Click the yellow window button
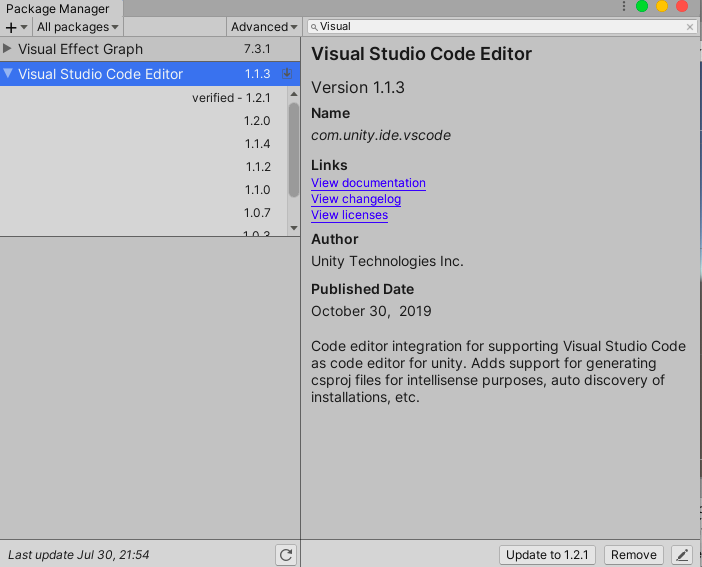The image size is (702, 567). 662,6
